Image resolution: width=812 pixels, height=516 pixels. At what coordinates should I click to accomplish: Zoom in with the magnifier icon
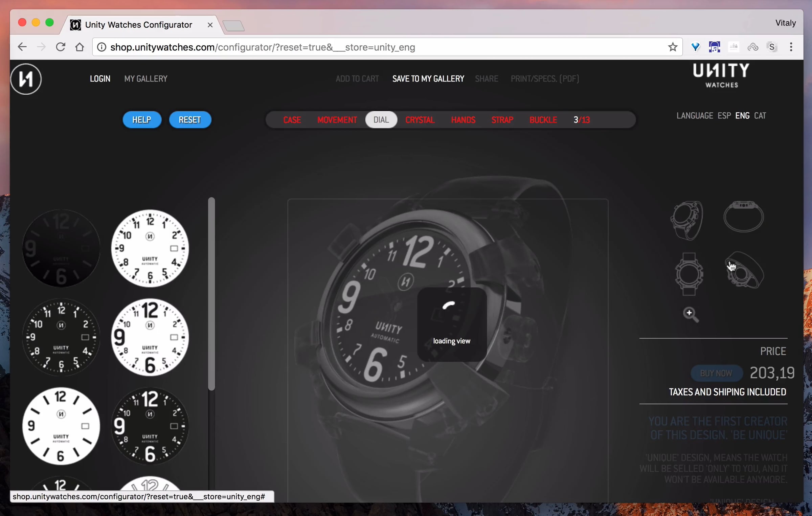690,314
